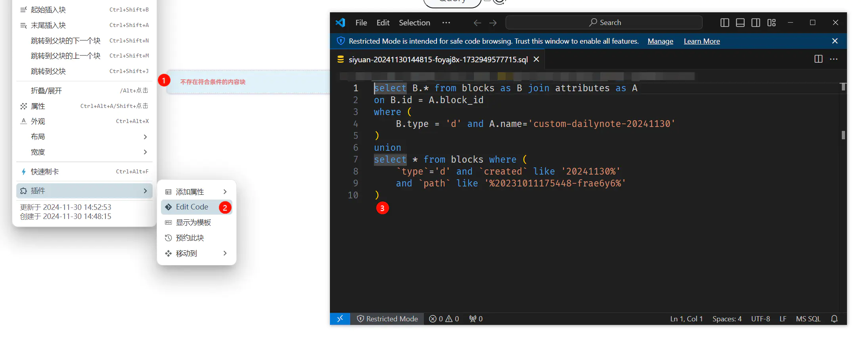This screenshot has width=868, height=338.
Task: Click the errors and warnings status indicator
Action: (444, 319)
